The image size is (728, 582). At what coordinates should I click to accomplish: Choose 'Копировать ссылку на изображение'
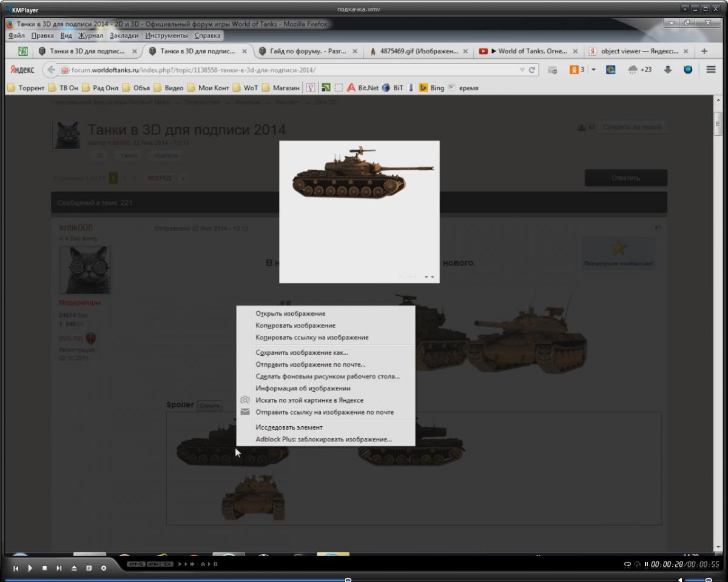point(326,337)
